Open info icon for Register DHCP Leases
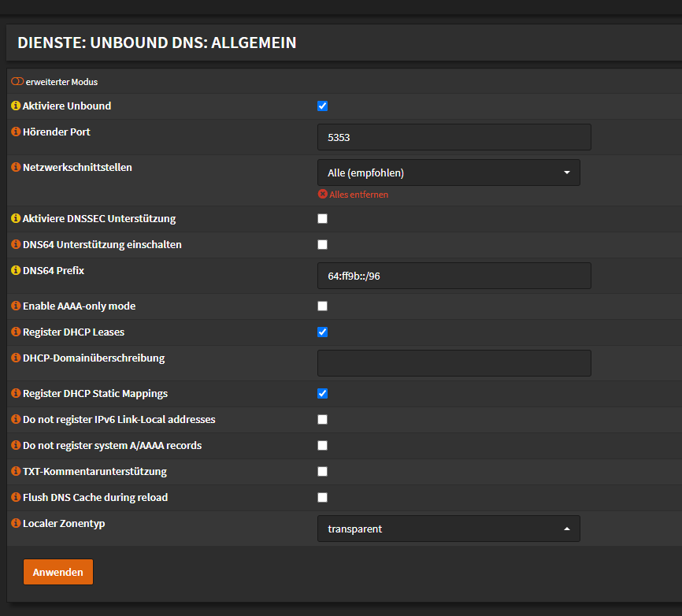682x616 pixels. [16, 332]
